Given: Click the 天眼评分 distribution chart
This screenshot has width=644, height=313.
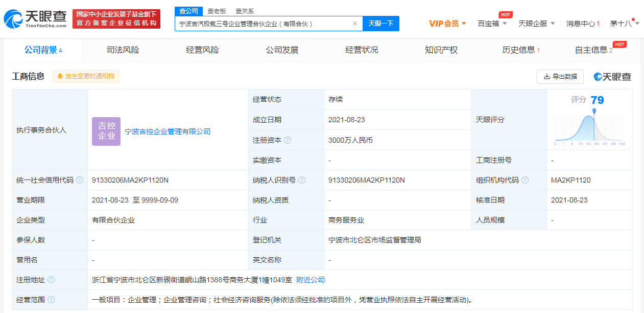Looking at the screenshot, I should [590, 127].
